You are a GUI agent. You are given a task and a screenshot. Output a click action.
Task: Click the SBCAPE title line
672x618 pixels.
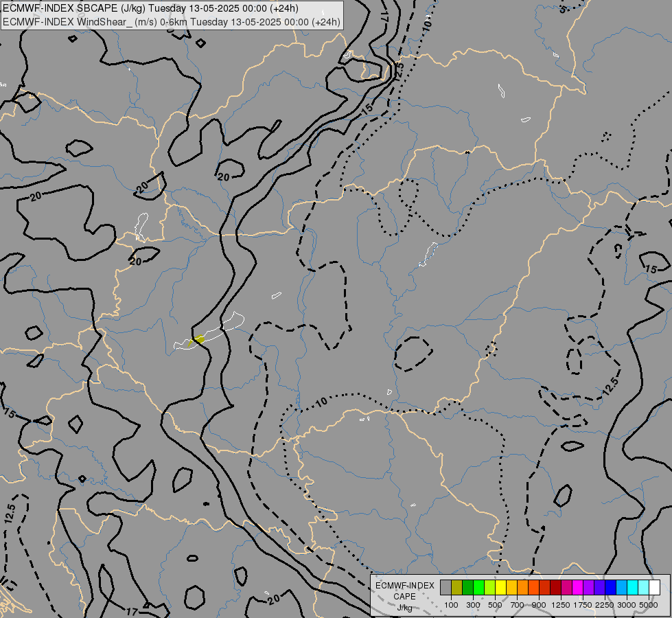click(x=150, y=8)
